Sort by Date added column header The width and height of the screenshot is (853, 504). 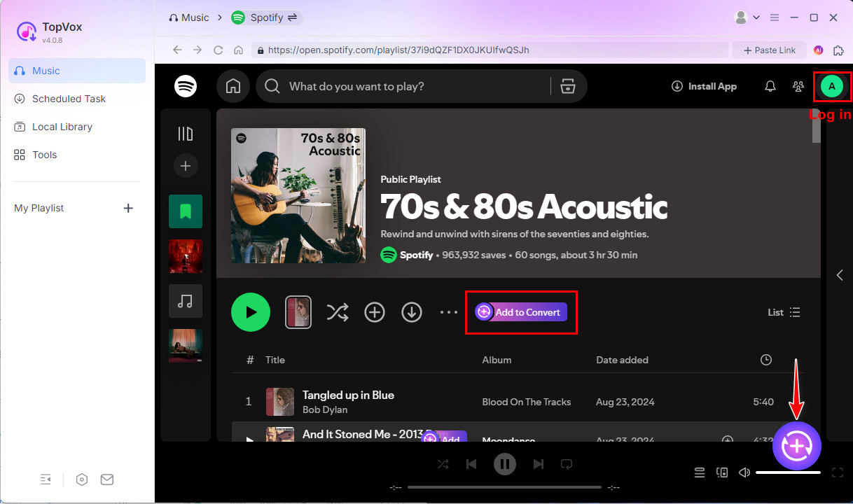(622, 360)
